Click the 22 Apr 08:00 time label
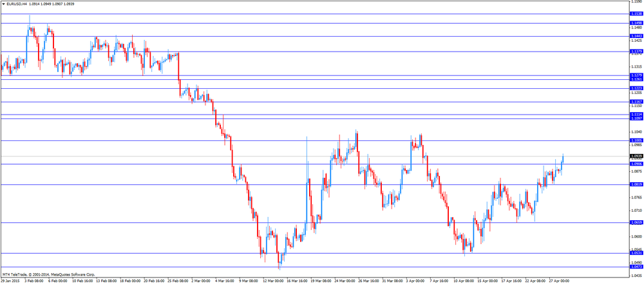 pos(536,281)
